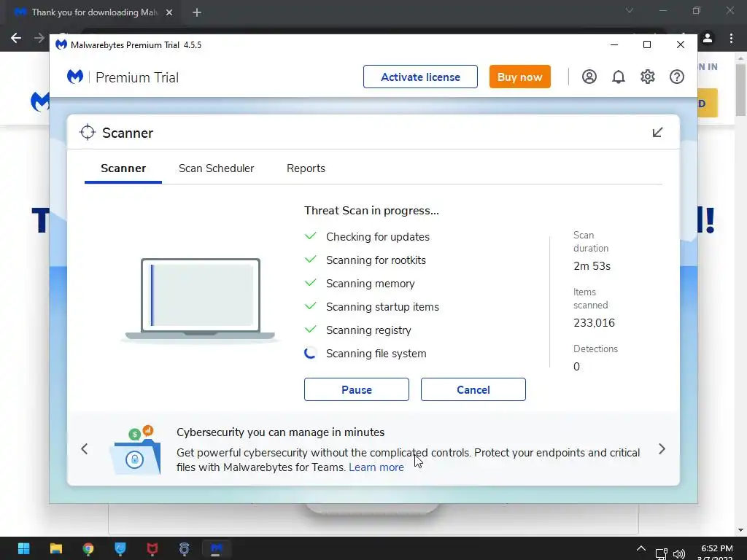Open the help question mark icon
This screenshot has width=747, height=560.
pos(677,77)
